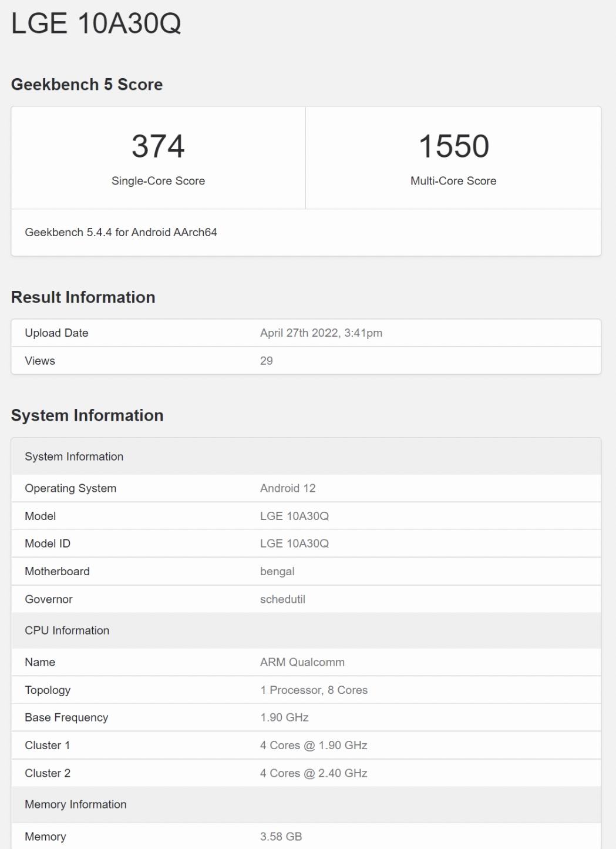
Task: Click Geekbench 5.4.4 for Android AArch64 text
Action: (121, 233)
